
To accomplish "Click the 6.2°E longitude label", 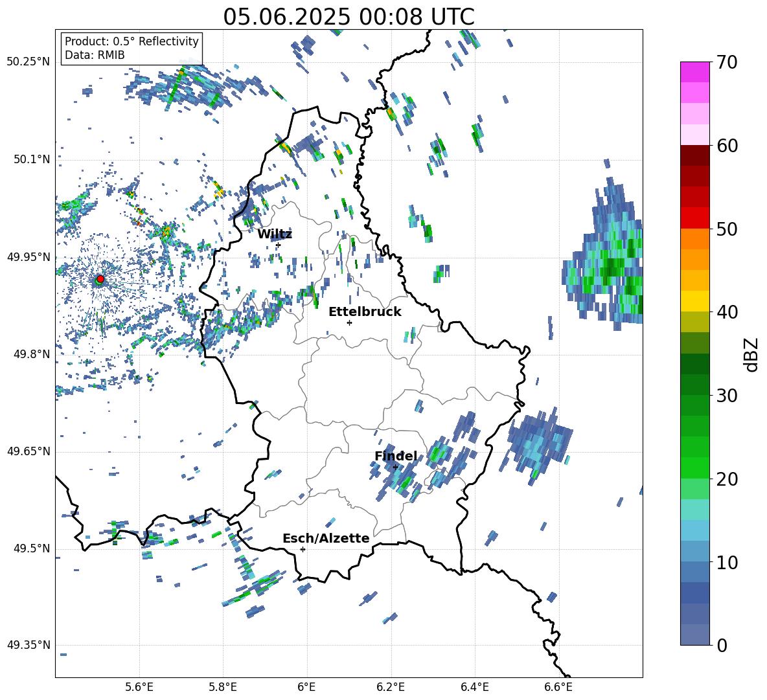I will click(391, 687).
